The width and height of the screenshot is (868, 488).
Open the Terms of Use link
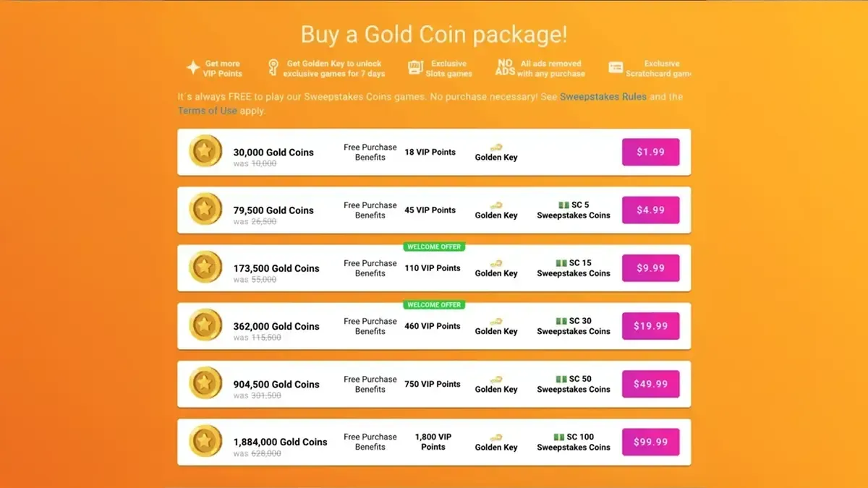pos(208,111)
